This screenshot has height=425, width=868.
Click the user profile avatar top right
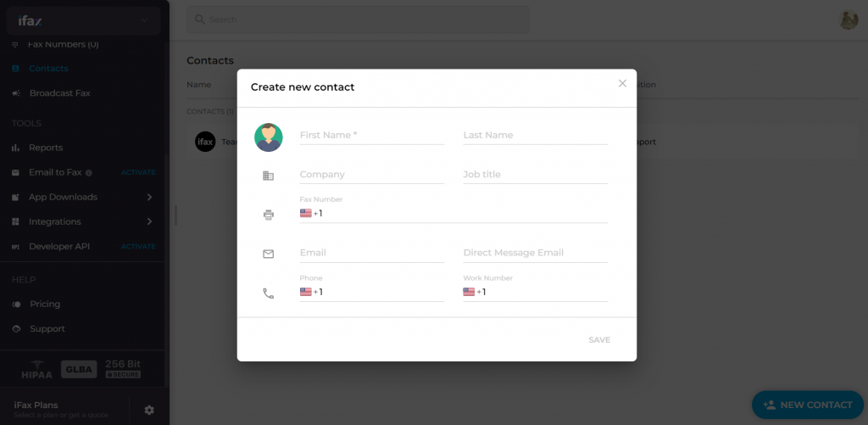849,20
